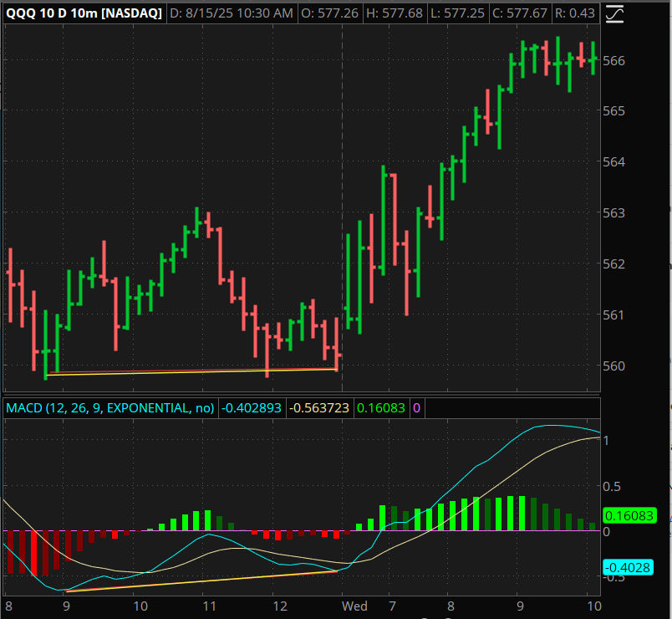Viewport: 672px width, 619px height.
Task: Select the yellow trendline under price lows
Action: pyautogui.click(x=191, y=373)
